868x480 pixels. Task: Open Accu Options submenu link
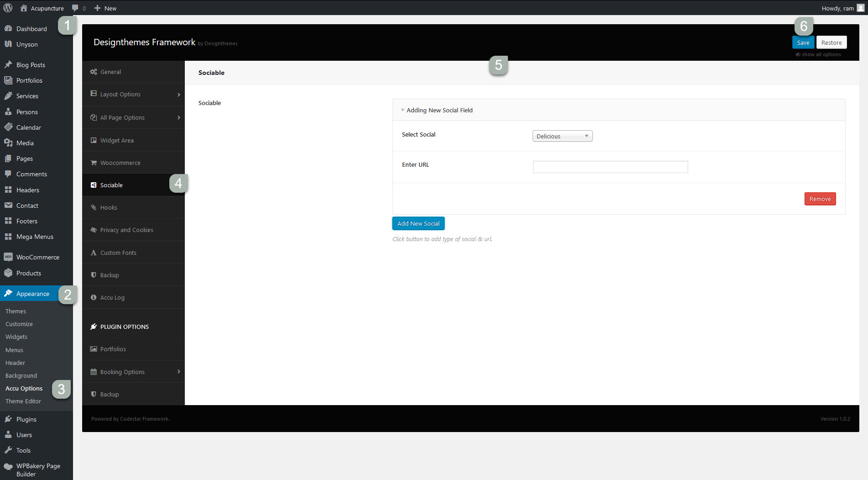[24, 388]
